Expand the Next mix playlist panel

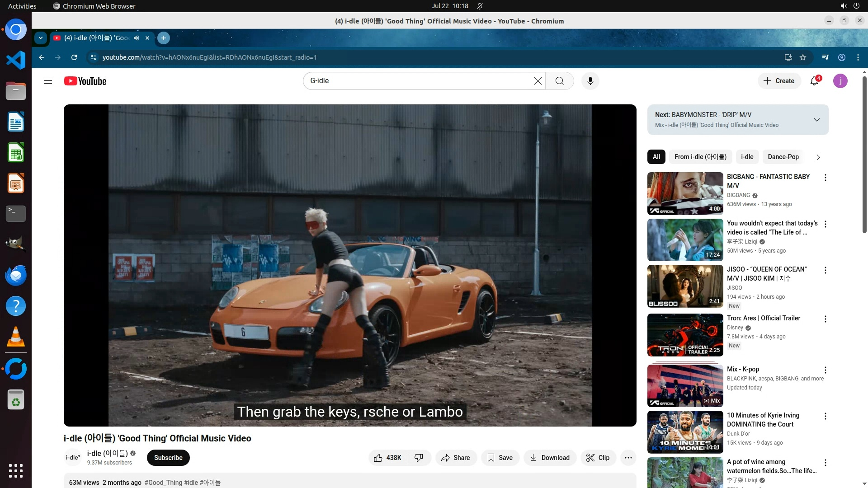point(816,120)
